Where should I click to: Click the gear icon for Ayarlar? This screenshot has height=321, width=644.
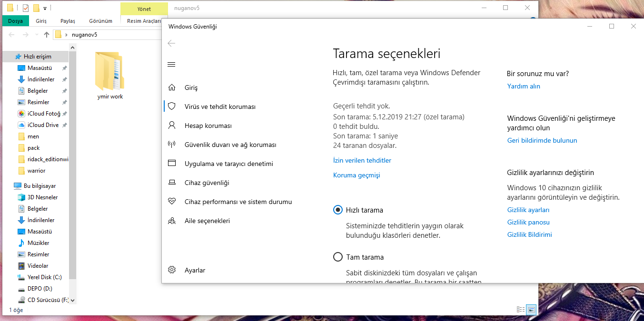click(x=172, y=270)
